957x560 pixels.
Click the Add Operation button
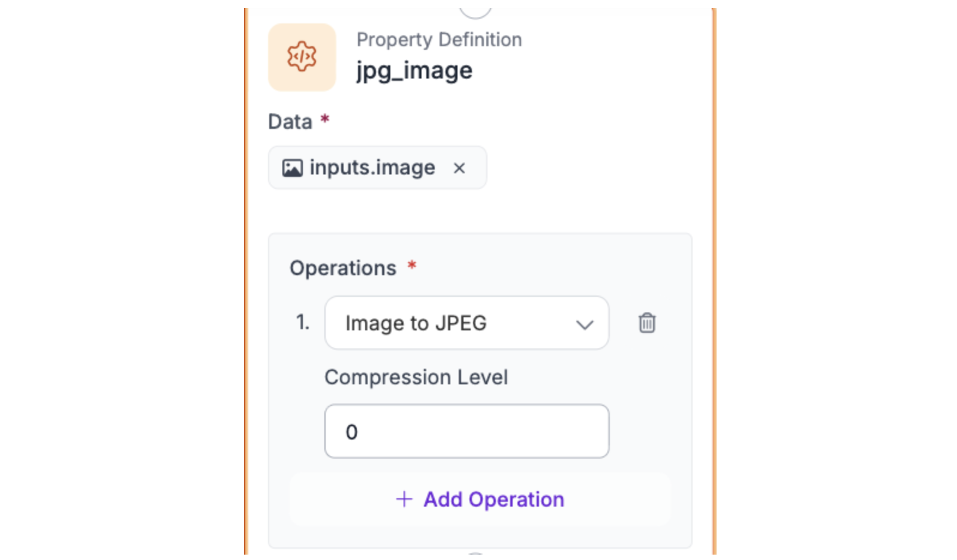(x=480, y=499)
